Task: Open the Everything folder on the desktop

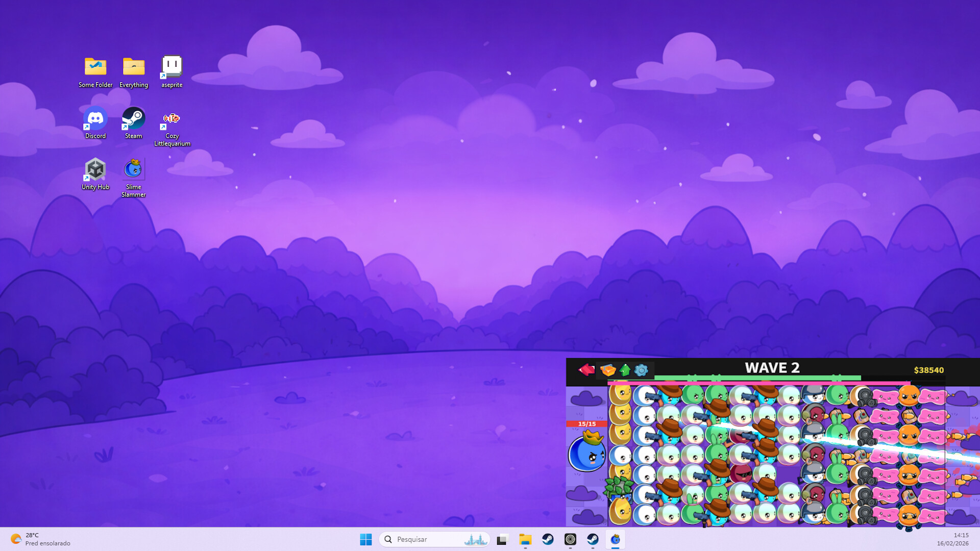Action: pyautogui.click(x=133, y=67)
